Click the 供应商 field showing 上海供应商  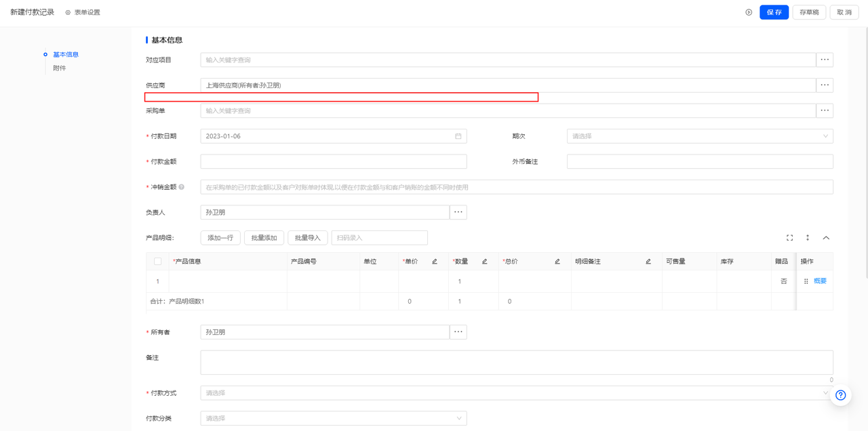(x=508, y=85)
